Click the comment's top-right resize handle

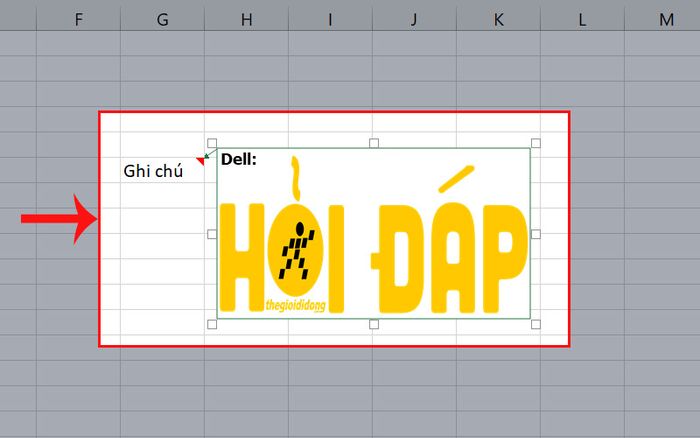pos(536,143)
